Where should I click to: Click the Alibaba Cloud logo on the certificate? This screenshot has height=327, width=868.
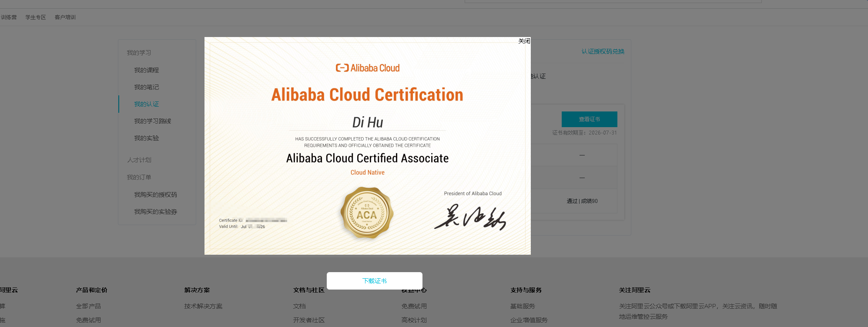pos(368,68)
